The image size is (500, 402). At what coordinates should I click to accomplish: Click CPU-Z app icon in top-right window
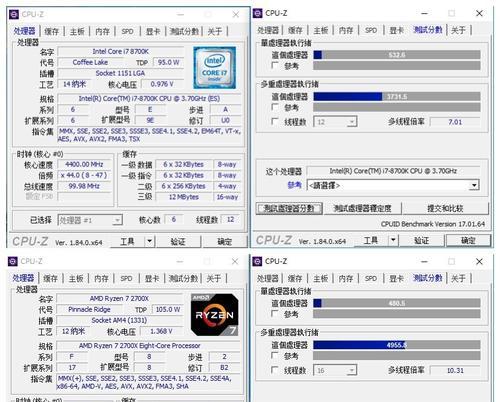pyautogui.click(x=258, y=13)
